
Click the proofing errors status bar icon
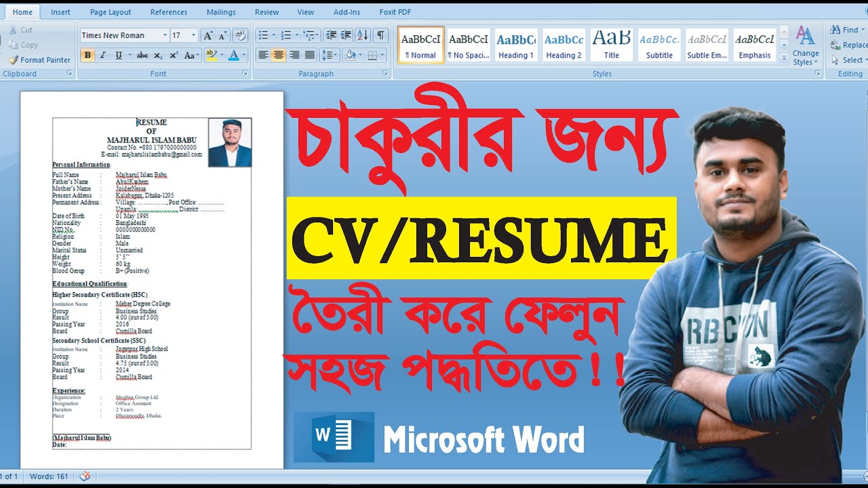[85, 476]
